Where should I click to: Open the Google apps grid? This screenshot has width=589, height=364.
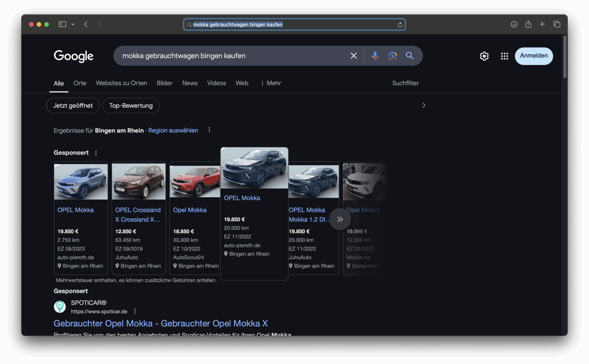504,56
